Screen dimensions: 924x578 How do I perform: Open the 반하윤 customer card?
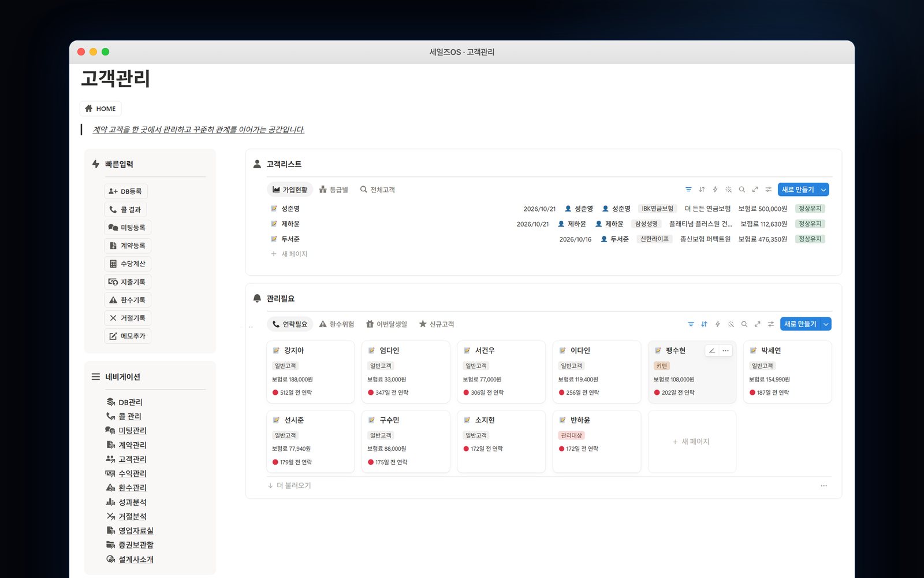pyautogui.click(x=597, y=442)
